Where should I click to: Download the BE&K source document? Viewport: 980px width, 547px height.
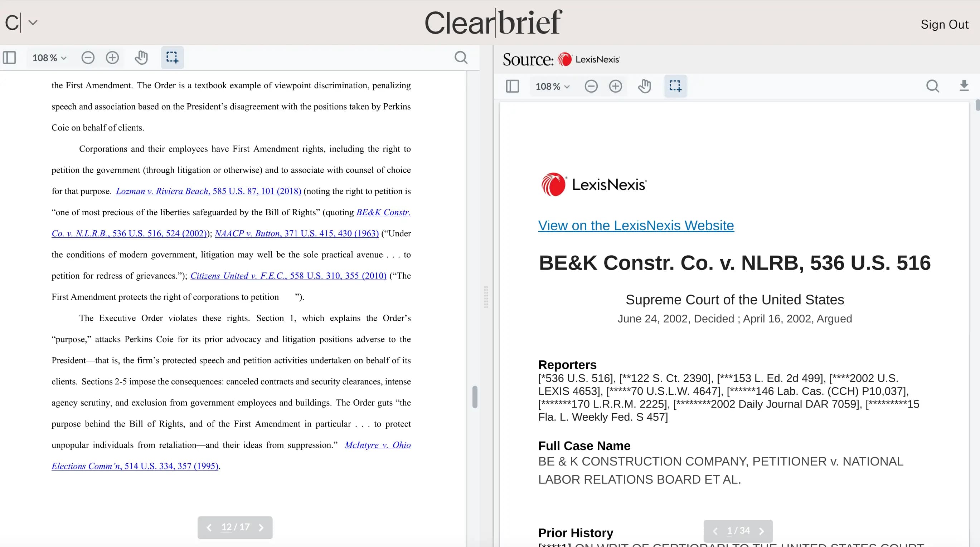964,86
